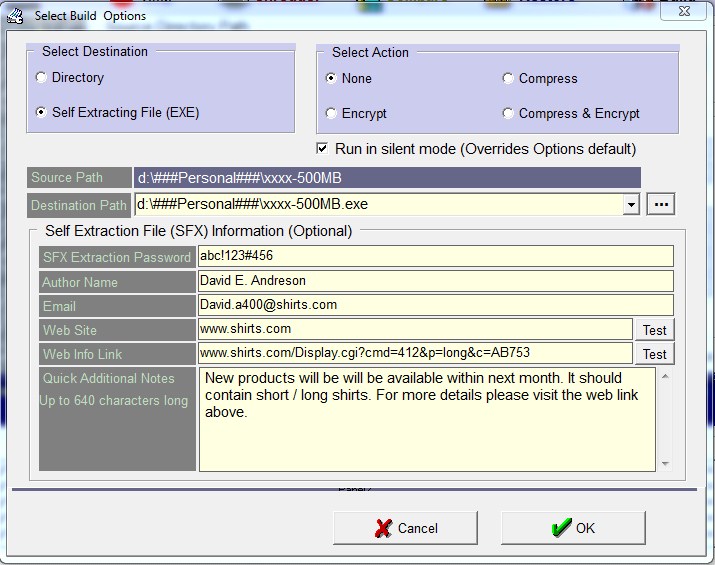Click the Web Site label
This screenshot has width=715, height=565.
pos(117,330)
